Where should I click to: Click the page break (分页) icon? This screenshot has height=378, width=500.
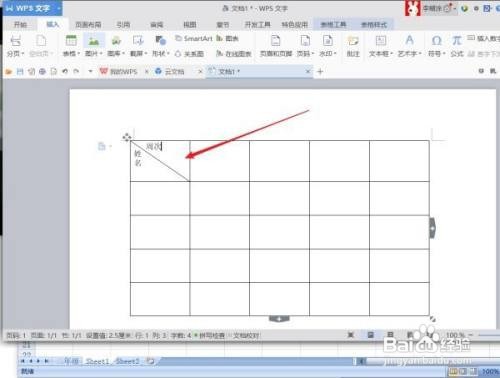click(16, 41)
